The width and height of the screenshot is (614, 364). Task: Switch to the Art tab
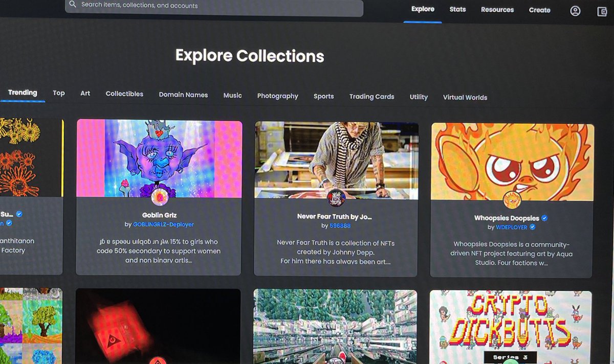(x=85, y=94)
